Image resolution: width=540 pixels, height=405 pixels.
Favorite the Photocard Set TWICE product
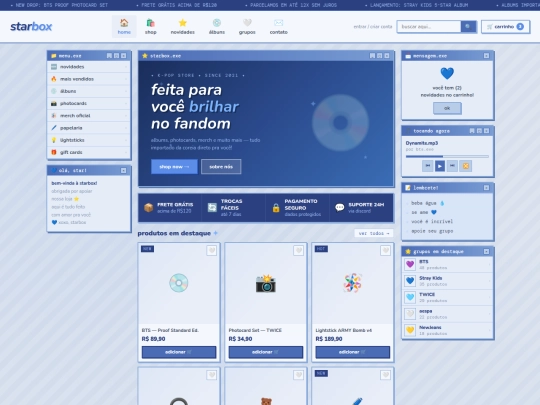(299, 250)
